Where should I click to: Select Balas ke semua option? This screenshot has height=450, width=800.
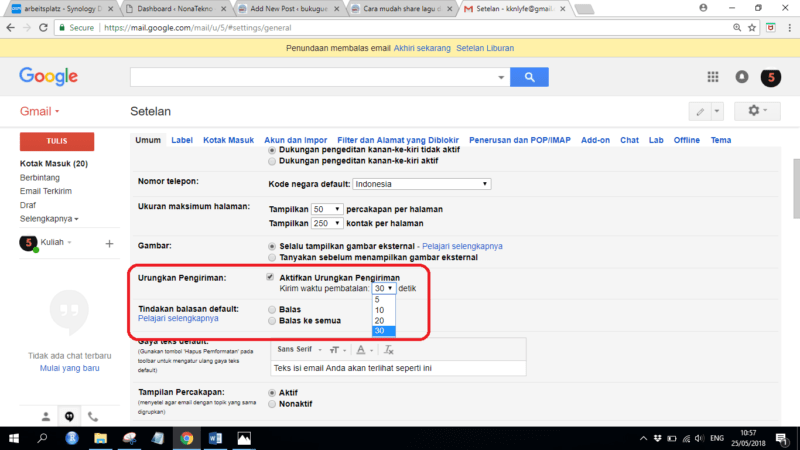[x=272, y=321]
